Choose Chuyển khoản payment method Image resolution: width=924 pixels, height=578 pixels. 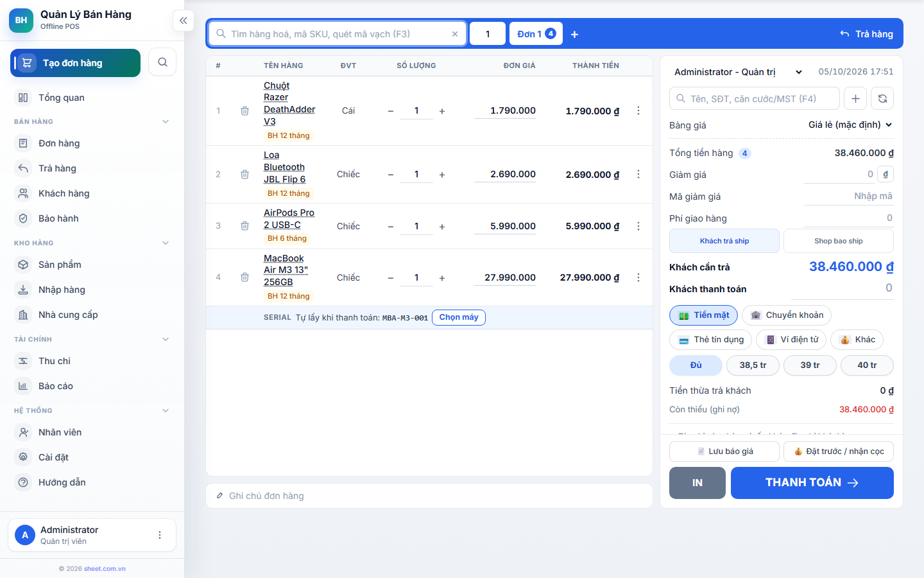click(x=787, y=315)
